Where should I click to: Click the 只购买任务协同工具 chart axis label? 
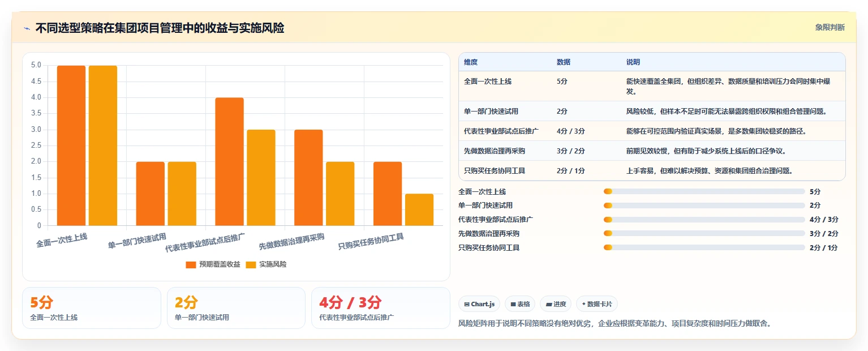371,242
